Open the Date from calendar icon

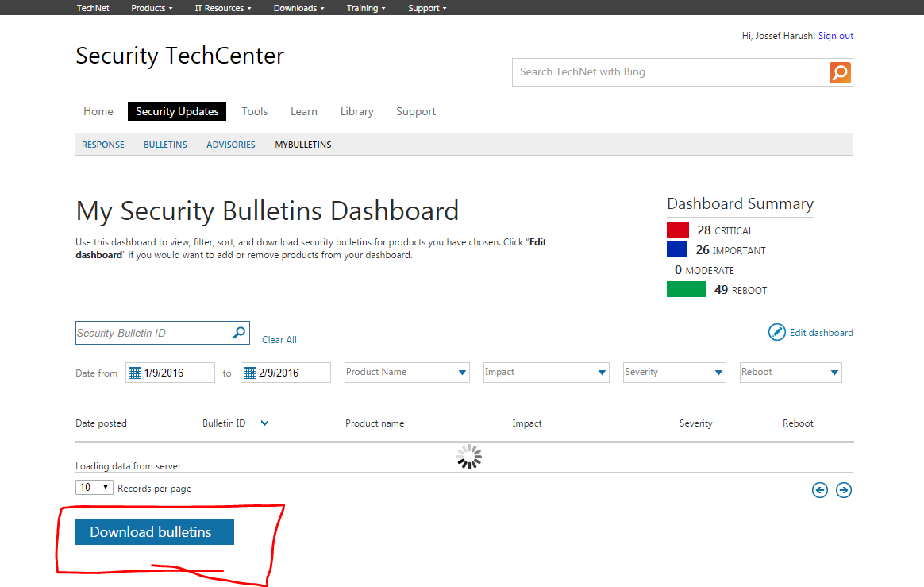[x=135, y=373]
